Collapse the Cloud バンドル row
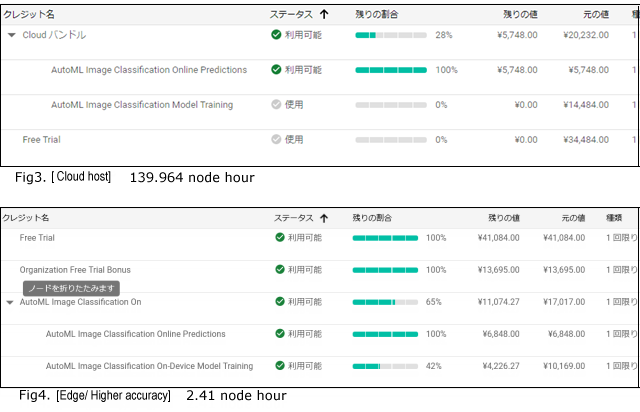The width and height of the screenshot is (640, 412). [x=11, y=35]
